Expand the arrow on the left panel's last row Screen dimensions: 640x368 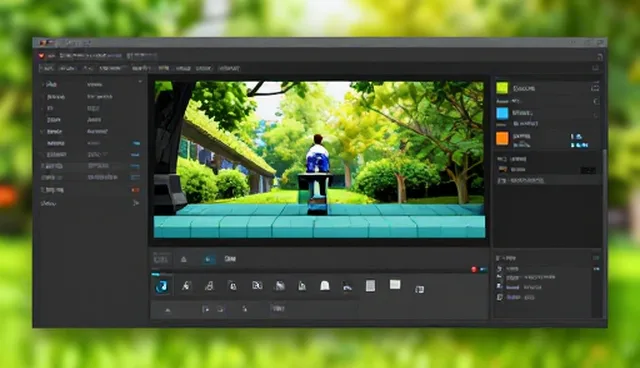136,203
